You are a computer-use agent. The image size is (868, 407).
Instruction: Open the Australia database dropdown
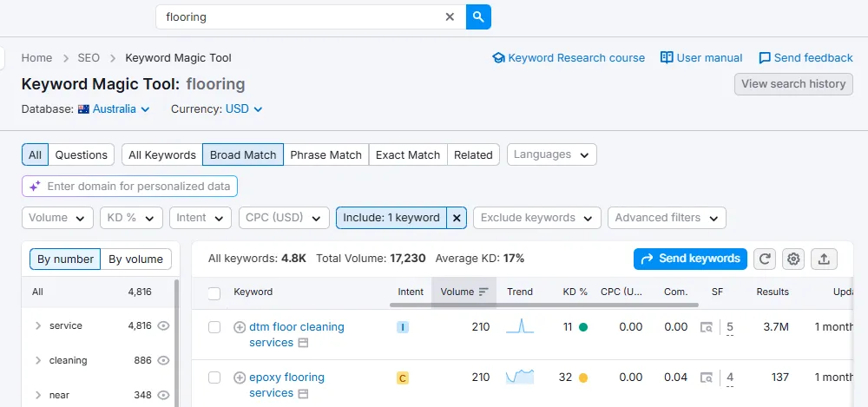[x=114, y=109]
